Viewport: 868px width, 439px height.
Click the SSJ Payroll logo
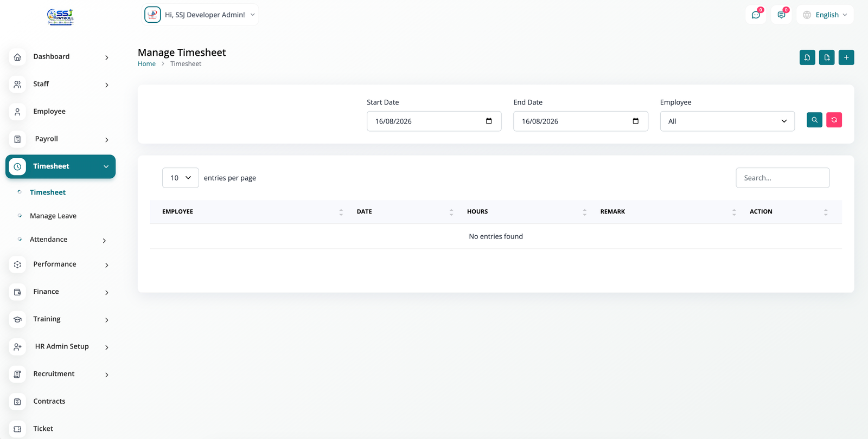[x=60, y=17]
